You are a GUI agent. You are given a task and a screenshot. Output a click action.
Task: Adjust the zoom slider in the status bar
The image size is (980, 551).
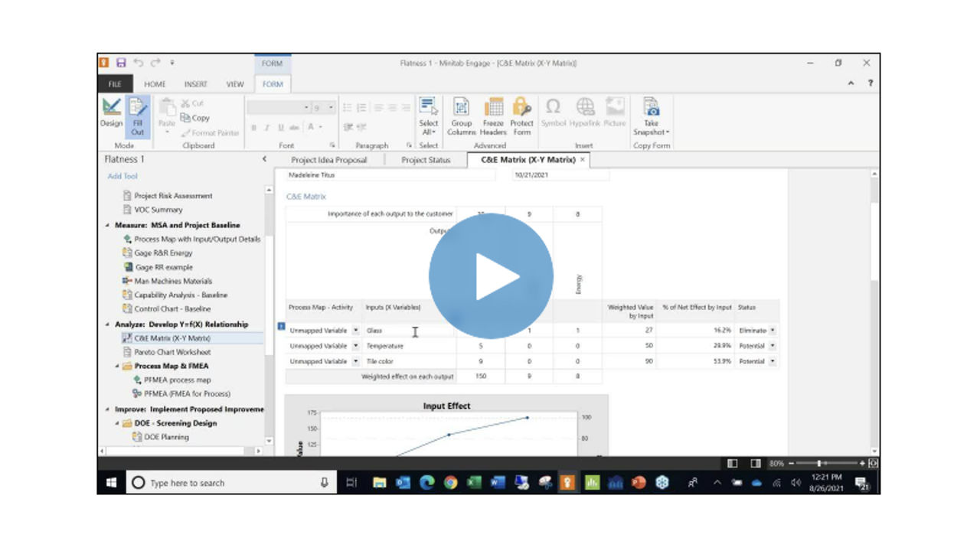click(821, 462)
